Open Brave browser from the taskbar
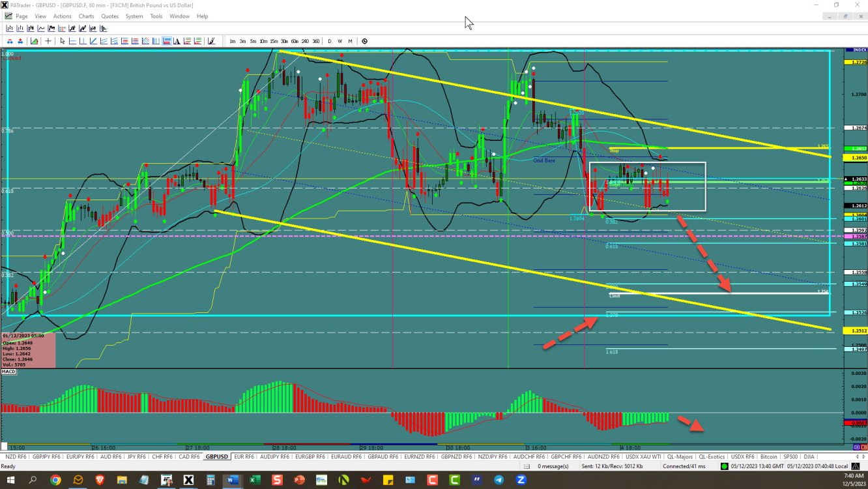The width and height of the screenshot is (868, 489). pyautogui.click(x=100, y=481)
